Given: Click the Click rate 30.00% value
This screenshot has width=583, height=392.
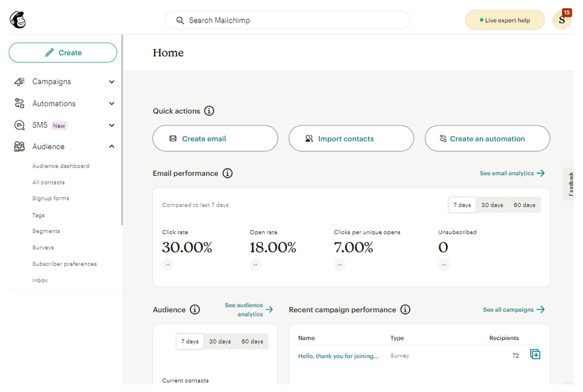Looking at the screenshot, I should (x=187, y=247).
